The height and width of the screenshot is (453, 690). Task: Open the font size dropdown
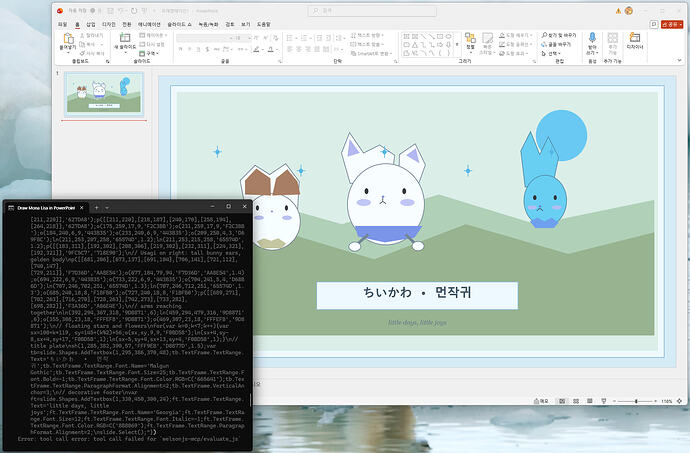pos(250,38)
